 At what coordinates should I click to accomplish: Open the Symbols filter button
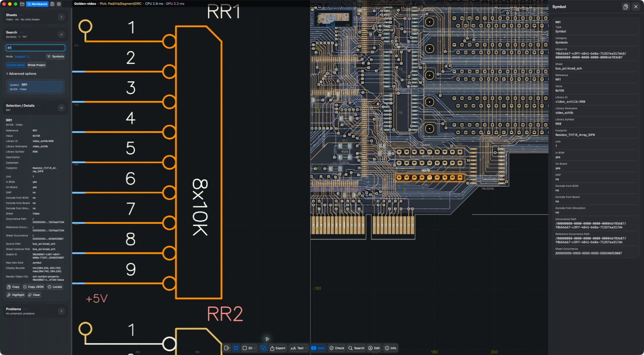pyautogui.click(x=55, y=56)
